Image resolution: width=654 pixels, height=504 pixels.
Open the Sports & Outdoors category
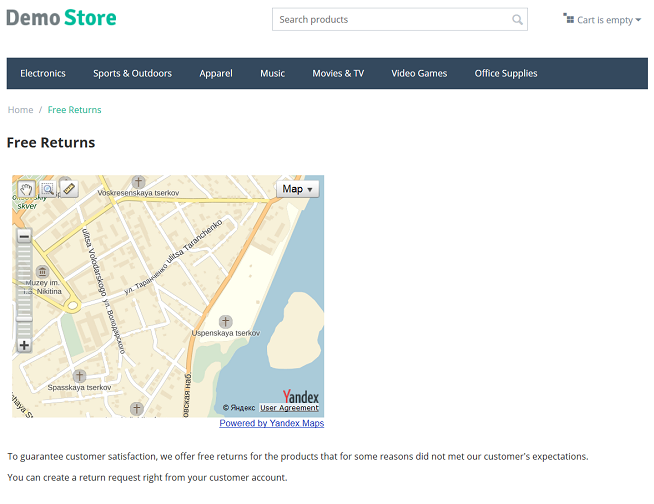132,73
